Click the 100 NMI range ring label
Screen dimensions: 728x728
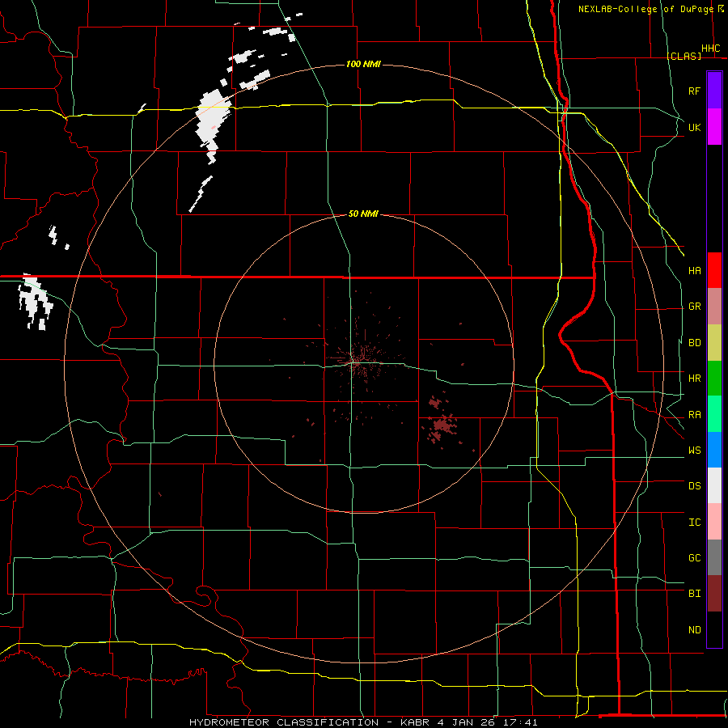point(363,64)
